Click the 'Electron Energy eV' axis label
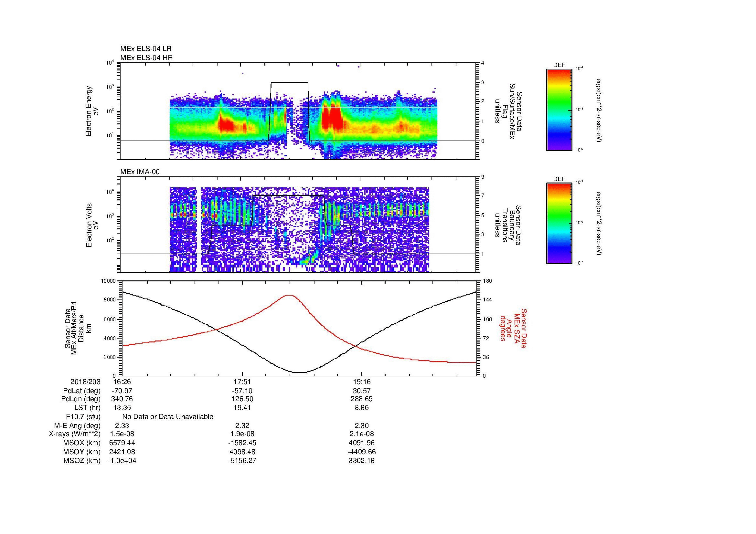The image size is (756, 534). pyautogui.click(x=92, y=111)
